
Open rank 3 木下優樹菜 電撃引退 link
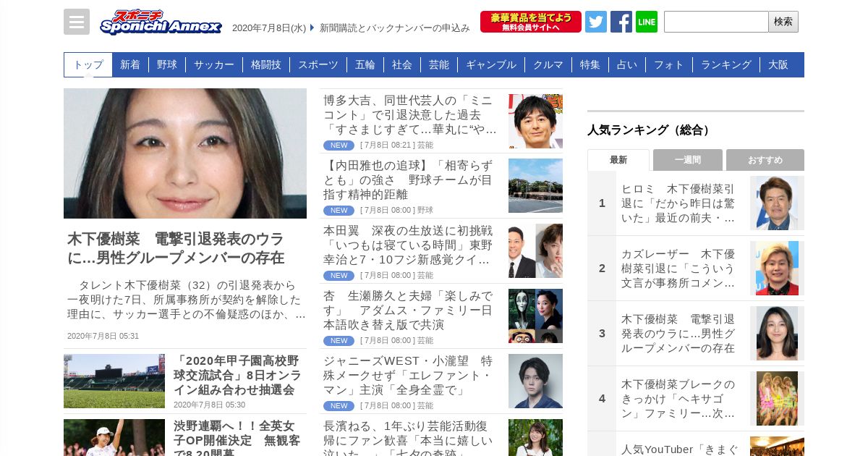[678, 334]
